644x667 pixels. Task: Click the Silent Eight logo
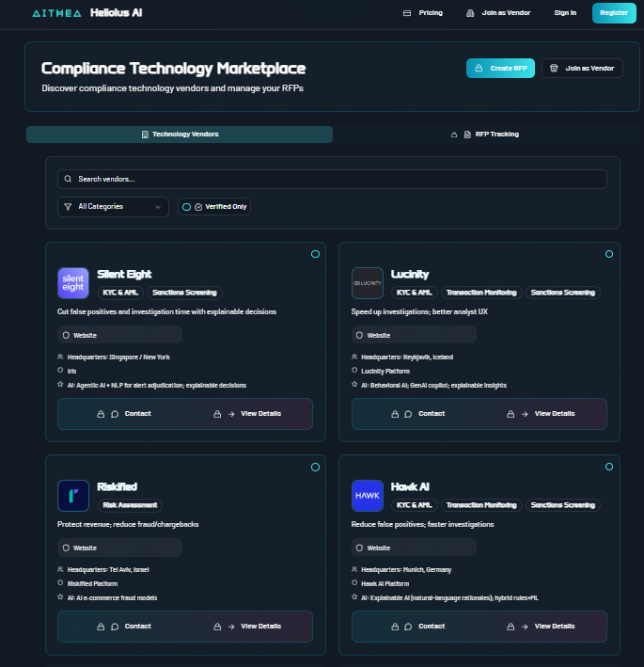pos(73,283)
